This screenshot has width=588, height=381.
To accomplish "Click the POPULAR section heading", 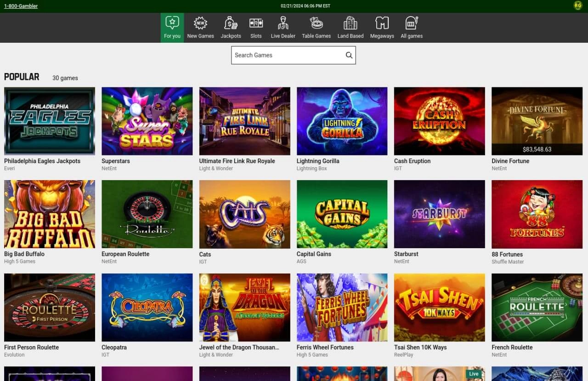I will tap(22, 77).
